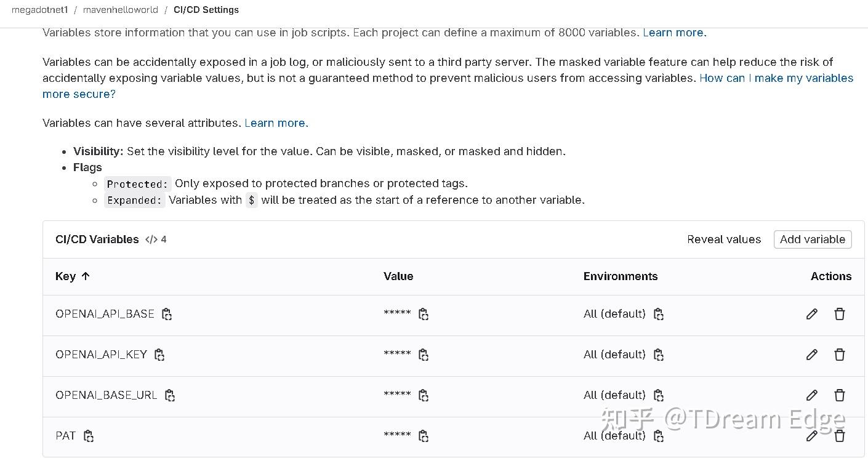Viewport: 868px width, 458px height.
Task: Copy the masked value of OPENAI_API_KEY
Action: pyautogui.click(x=424, y=355)
